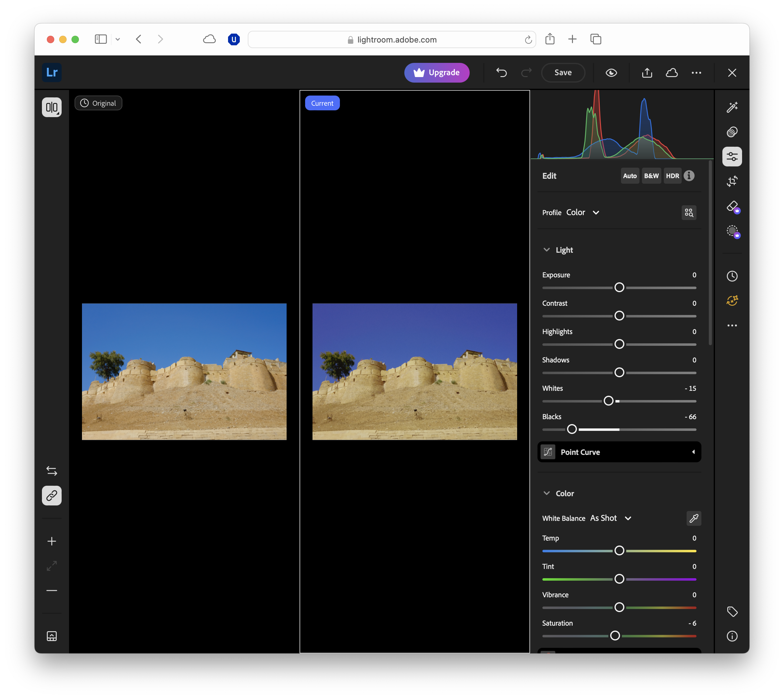This screenshot has width=784, height=699.
Task: Open the right sidebar three-dot menu
Action: 732,326
